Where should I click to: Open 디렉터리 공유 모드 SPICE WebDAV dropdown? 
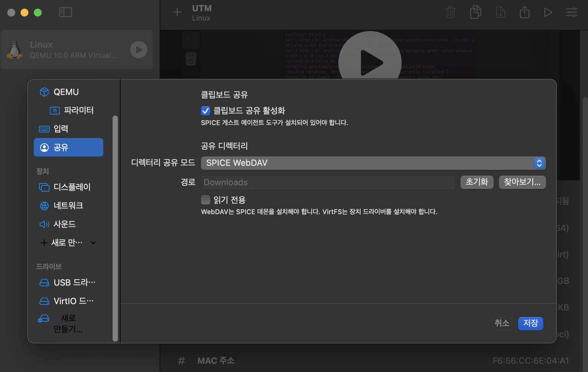click(373, 163)
